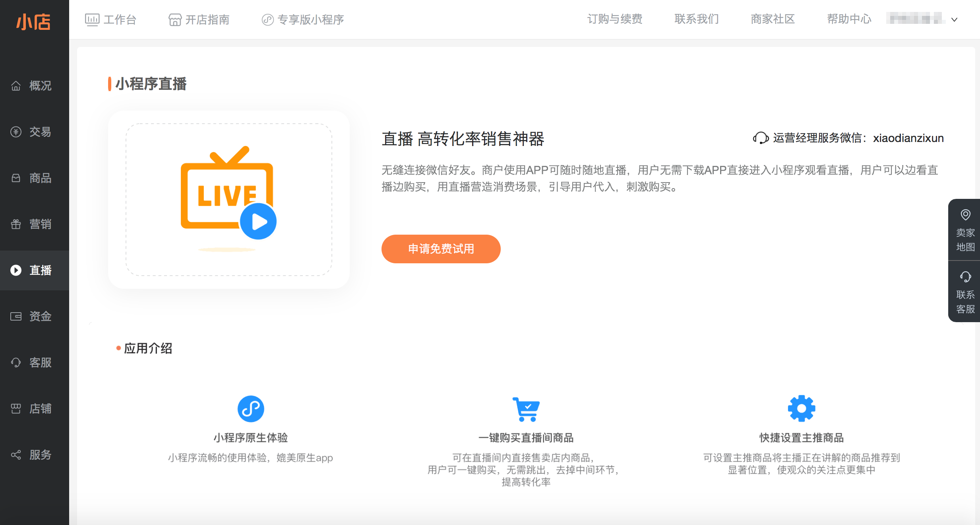The image size is (980, 525).
Task: Open the 店铺 store icon
Action: pos(16,409)
